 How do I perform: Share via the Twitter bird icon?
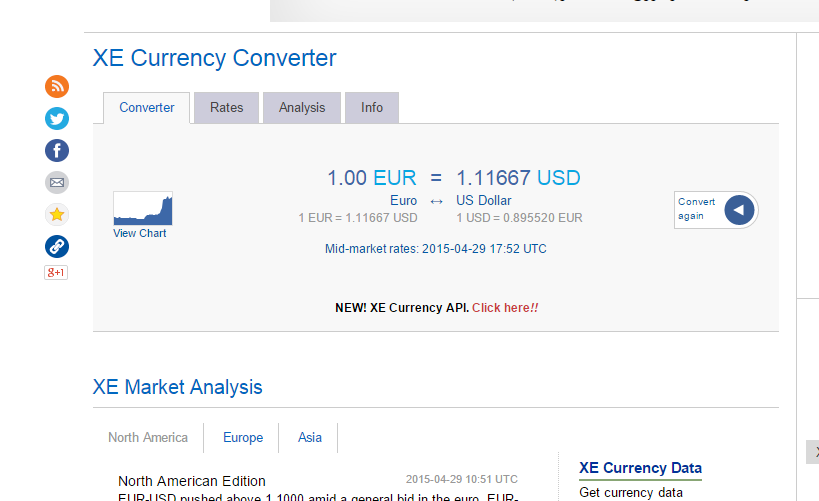tap(57, 119)
